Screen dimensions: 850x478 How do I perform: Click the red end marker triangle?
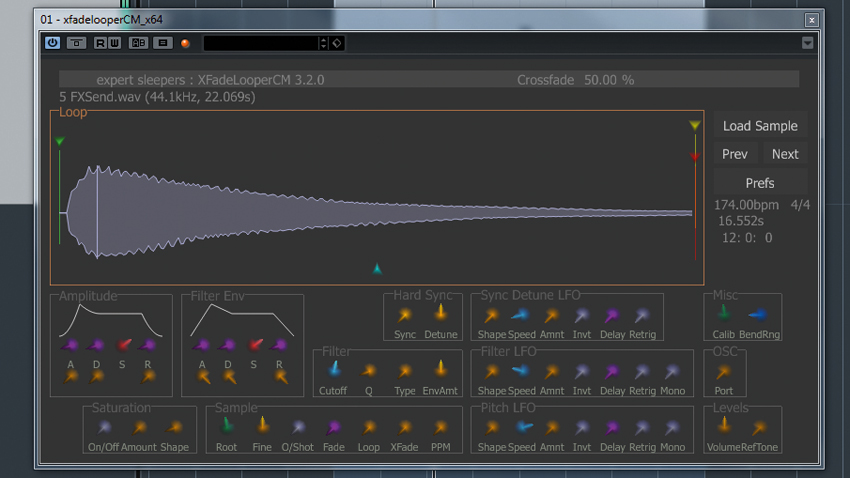[694, 157]
